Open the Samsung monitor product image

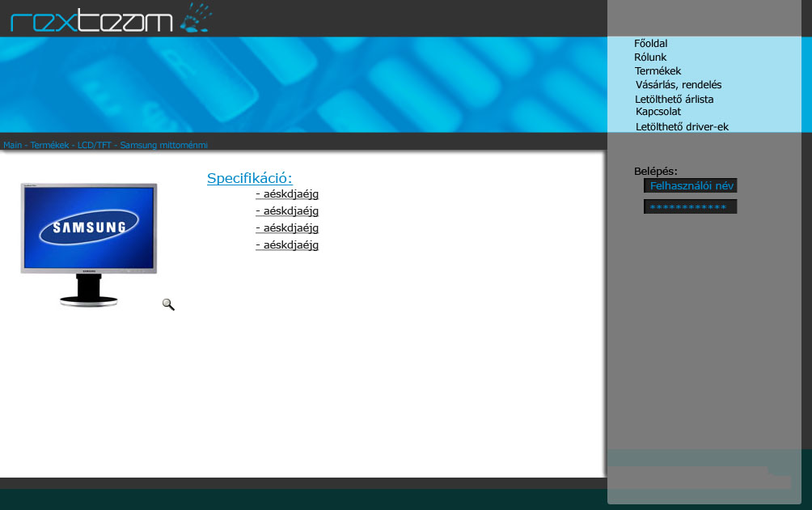point(88,244)
